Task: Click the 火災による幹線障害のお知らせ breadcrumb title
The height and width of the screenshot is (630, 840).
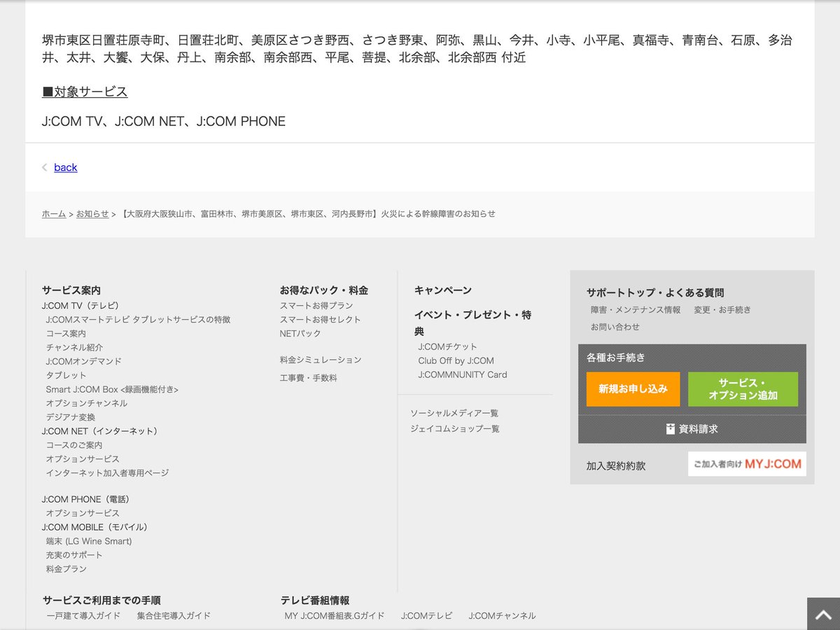Action: pos(438,213)
